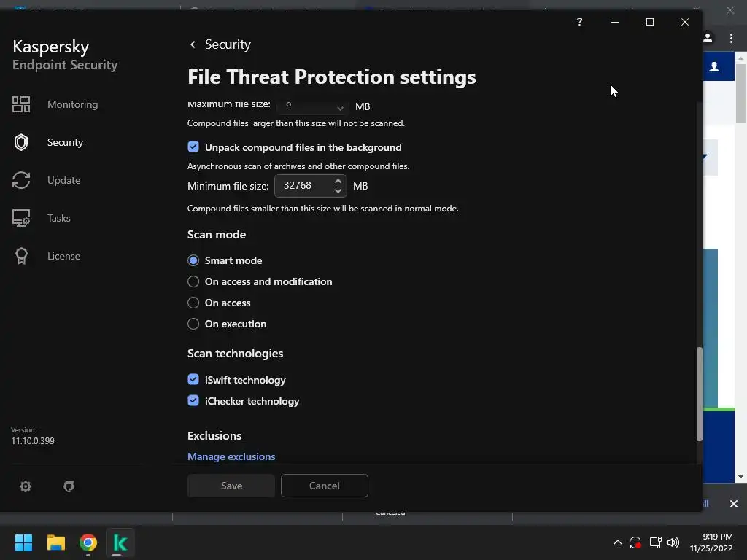Select the On execution scan mode
The image size is (747, 560).
tap(193, 324)
